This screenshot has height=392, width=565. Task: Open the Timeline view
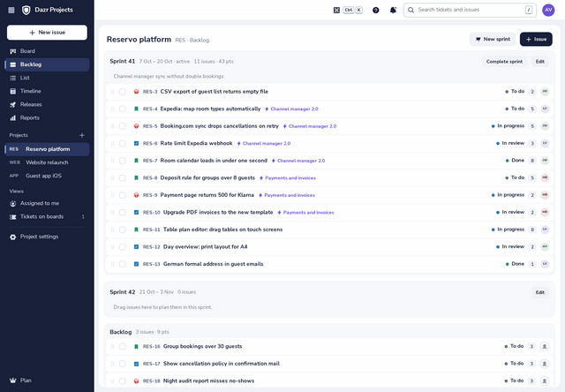click(47, 91)
